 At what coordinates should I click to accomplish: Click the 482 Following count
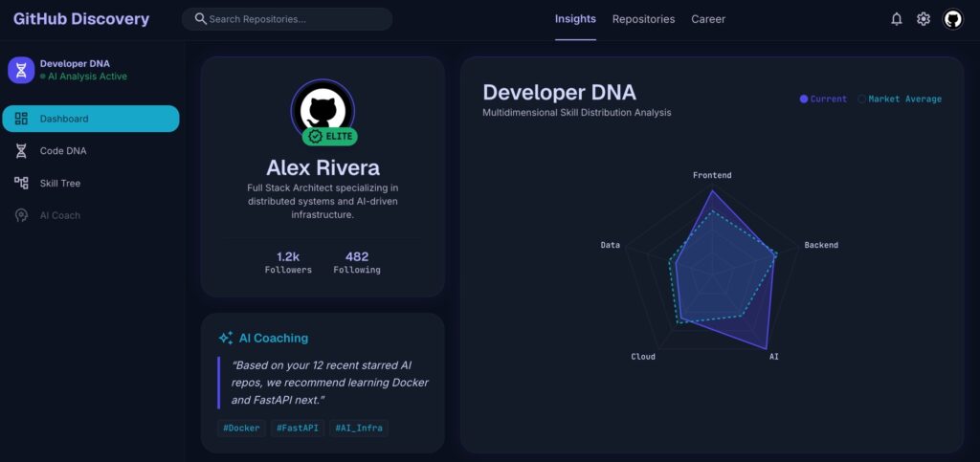click(x=357, y=263)
